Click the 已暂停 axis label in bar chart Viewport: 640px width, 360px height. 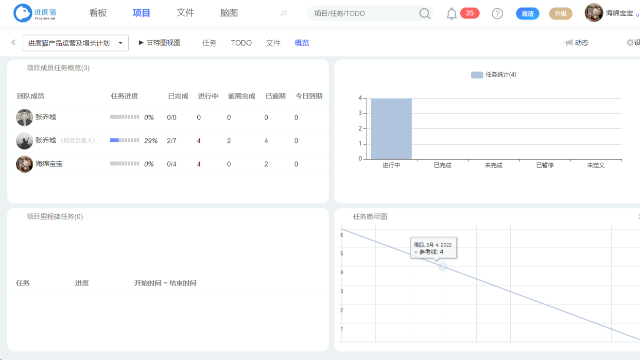point(545,165)
